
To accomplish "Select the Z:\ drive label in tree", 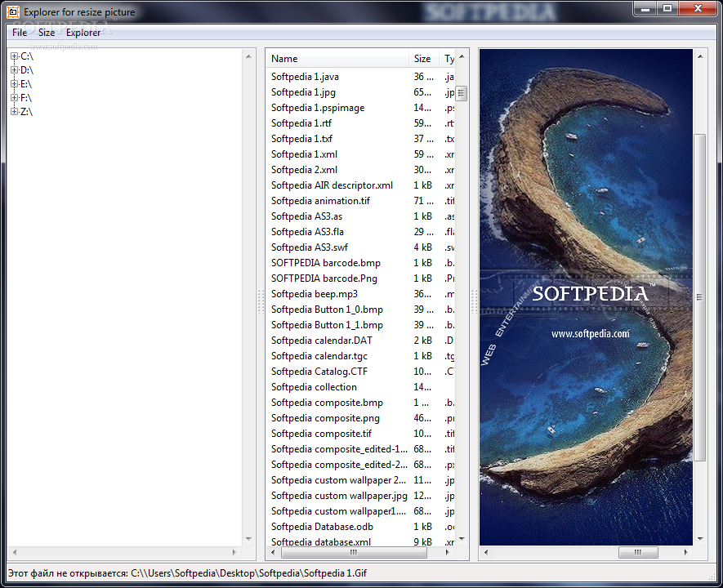I will [x=27, y=112].
